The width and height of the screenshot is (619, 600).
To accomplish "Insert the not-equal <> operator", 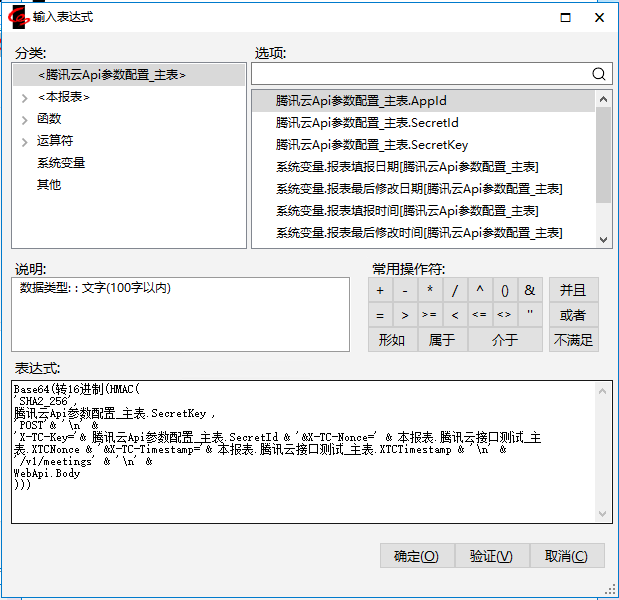I will (x=504, y=315).
